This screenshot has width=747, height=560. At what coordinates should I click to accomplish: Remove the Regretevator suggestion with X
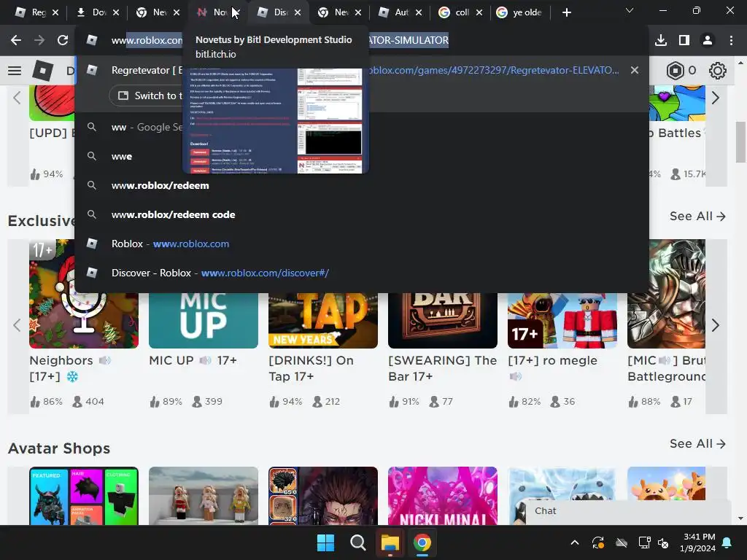635,70
